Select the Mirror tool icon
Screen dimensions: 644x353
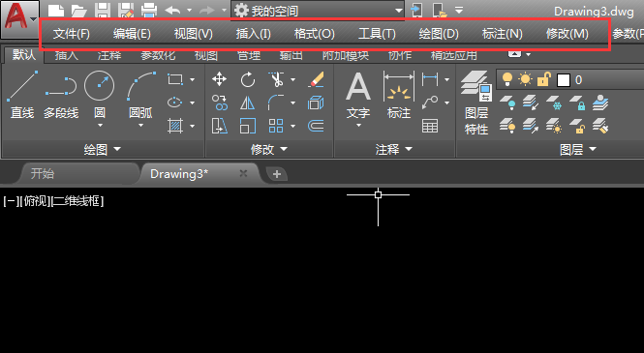247,103
